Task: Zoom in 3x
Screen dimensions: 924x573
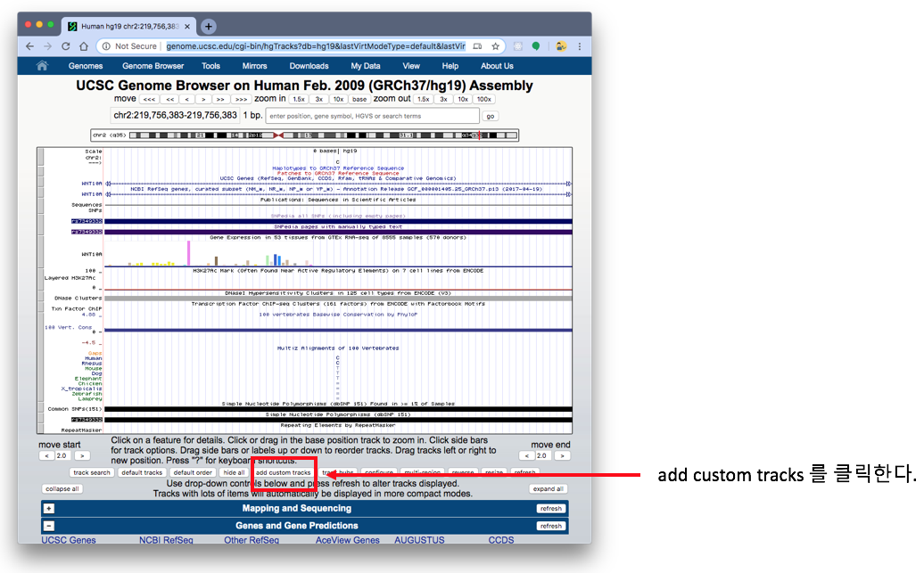Action: 318,100
